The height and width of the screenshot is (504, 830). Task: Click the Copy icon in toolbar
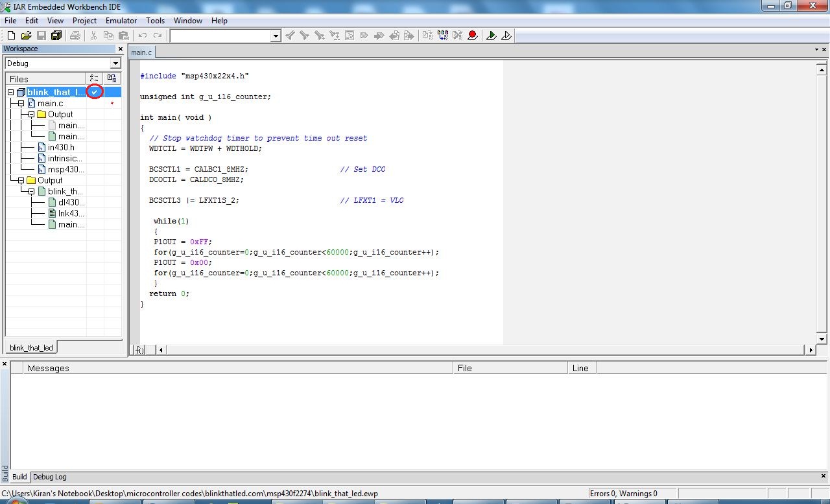[x=108, y=36]
